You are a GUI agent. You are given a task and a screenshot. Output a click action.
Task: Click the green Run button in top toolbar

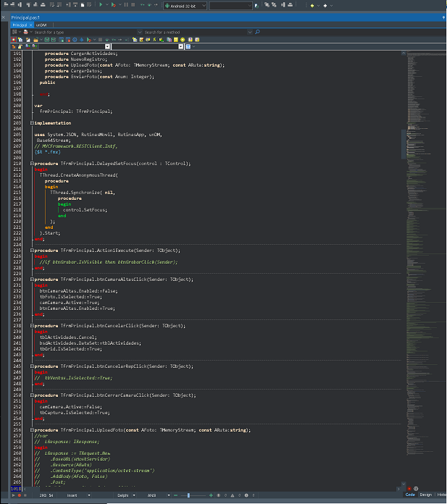[x=101, y=5]
